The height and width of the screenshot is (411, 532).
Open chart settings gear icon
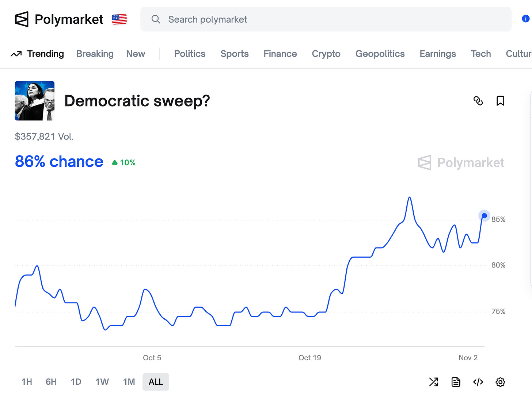(x=500, y=382)
